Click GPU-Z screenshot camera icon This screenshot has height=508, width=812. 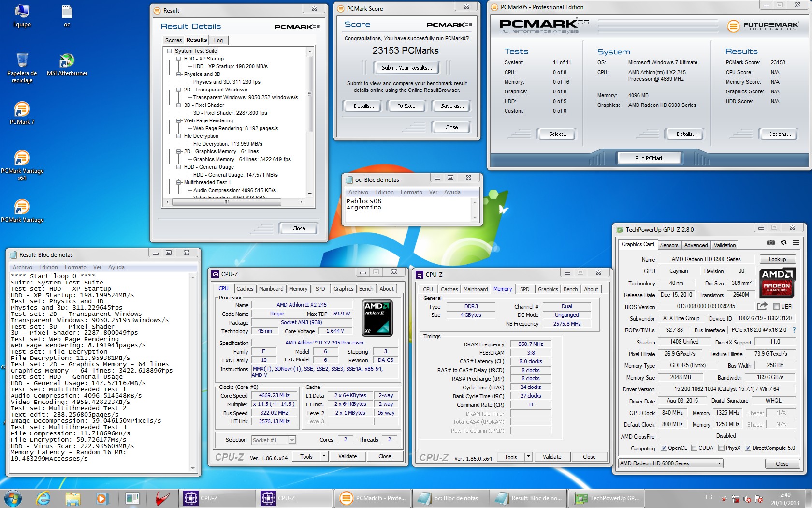[771, 242]
